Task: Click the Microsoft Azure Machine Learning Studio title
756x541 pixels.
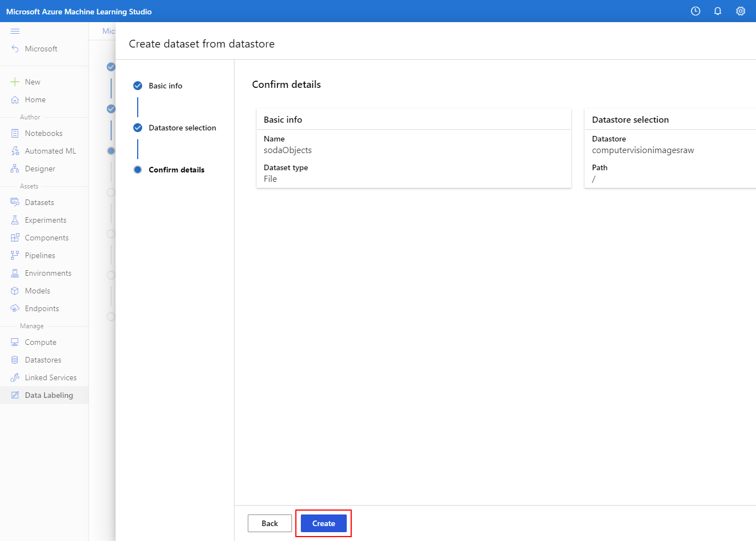Action: 79,12
